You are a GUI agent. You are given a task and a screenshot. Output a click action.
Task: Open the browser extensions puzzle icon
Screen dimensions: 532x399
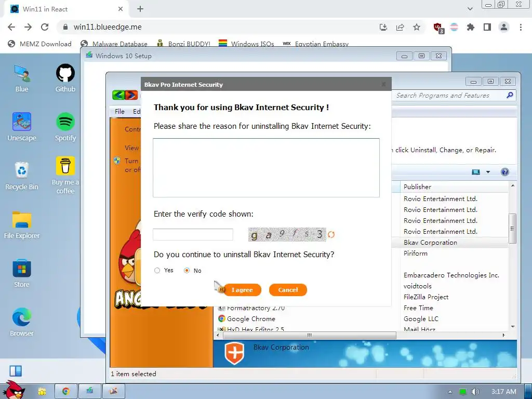click(471, 27)
